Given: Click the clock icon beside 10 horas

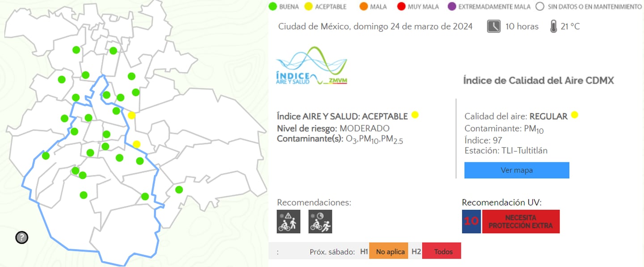Looking at the screenshot, I should 494,26.
